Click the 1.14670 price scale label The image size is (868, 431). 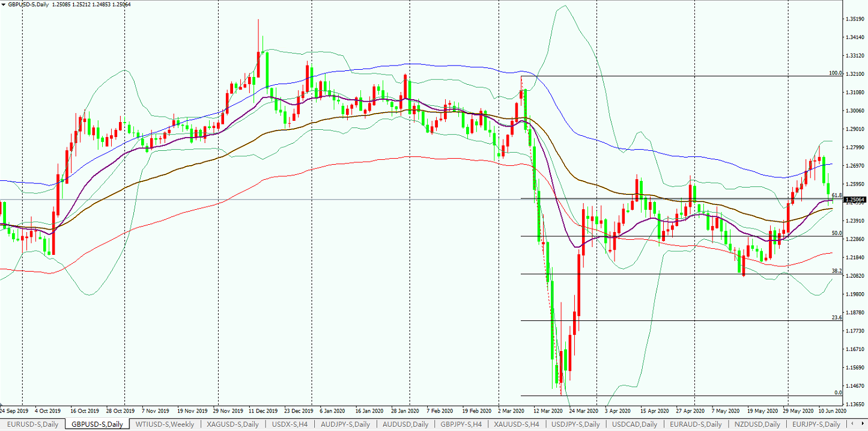tap(855, 386)
